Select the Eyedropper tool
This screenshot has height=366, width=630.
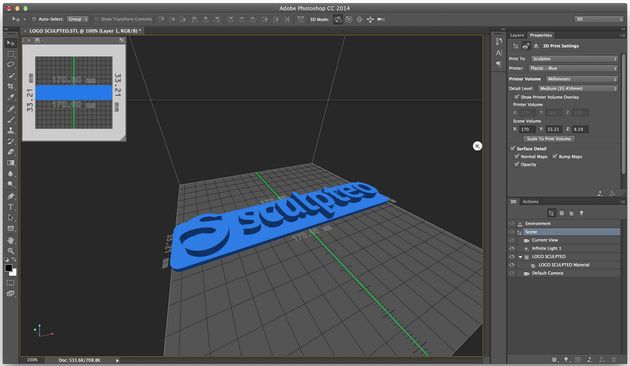coord(11,97)
